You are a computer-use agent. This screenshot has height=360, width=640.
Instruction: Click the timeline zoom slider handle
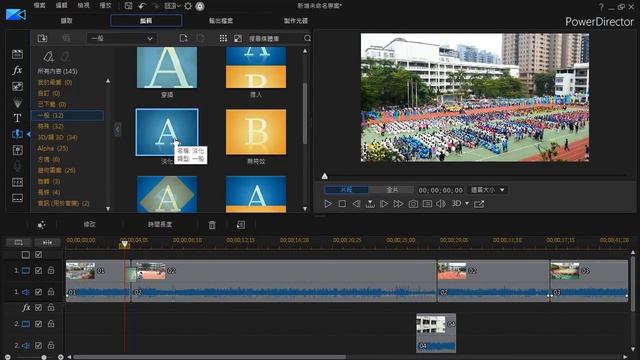(44, 357)
